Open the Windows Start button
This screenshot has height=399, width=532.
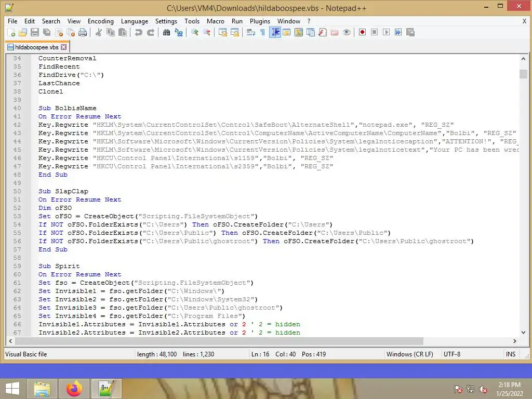[x=12, y=389]
